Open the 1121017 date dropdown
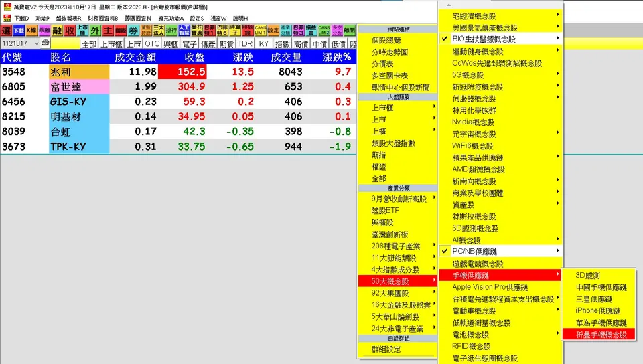 [x=36, y=43]
